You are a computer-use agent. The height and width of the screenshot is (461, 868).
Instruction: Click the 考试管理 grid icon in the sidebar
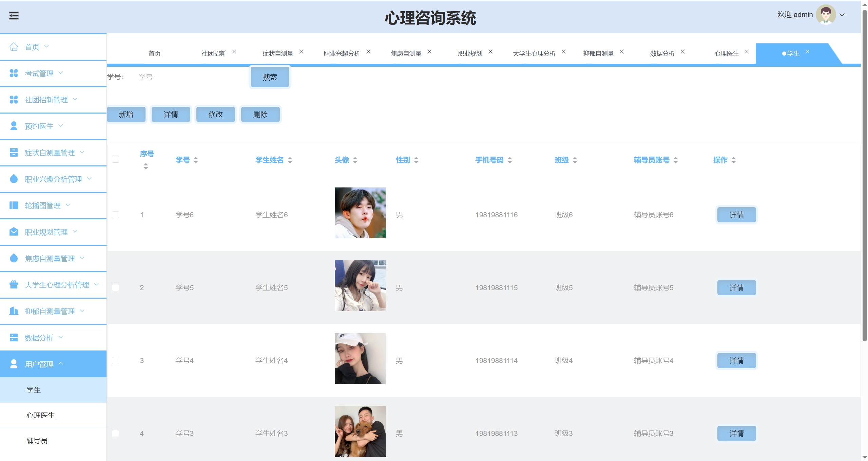pyautogui.click(x=14, y=73)
